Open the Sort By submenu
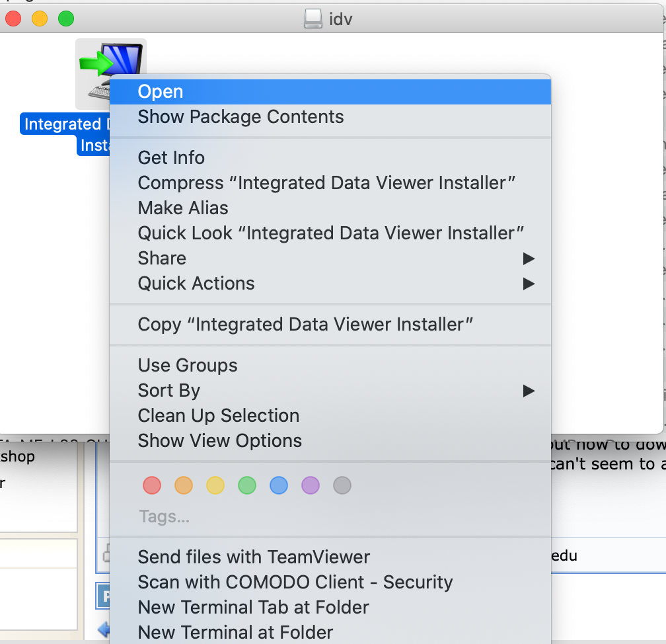 528,391
